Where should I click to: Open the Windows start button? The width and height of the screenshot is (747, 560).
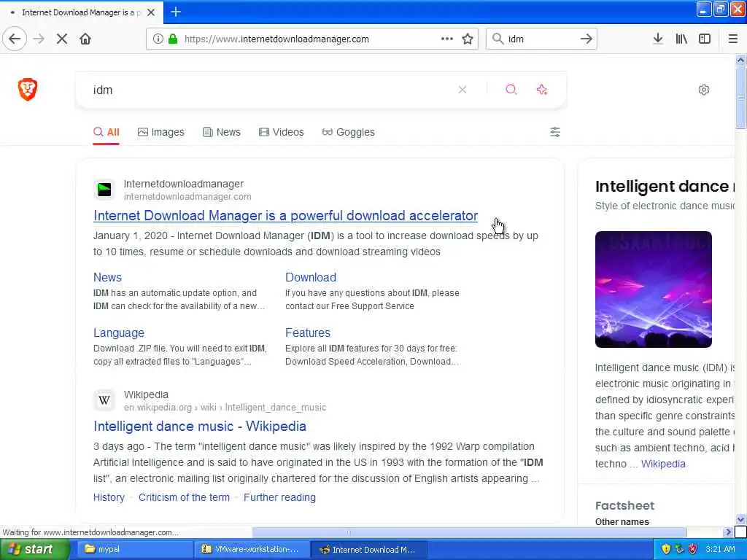tap(34, 549)
